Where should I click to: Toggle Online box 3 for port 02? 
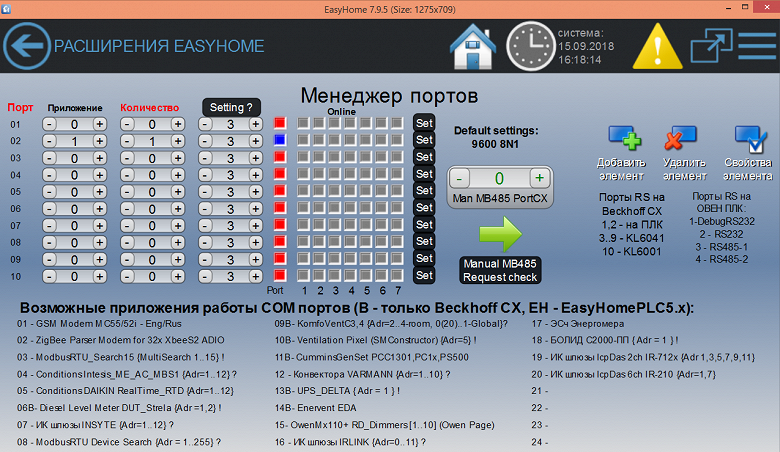(335, 140)
